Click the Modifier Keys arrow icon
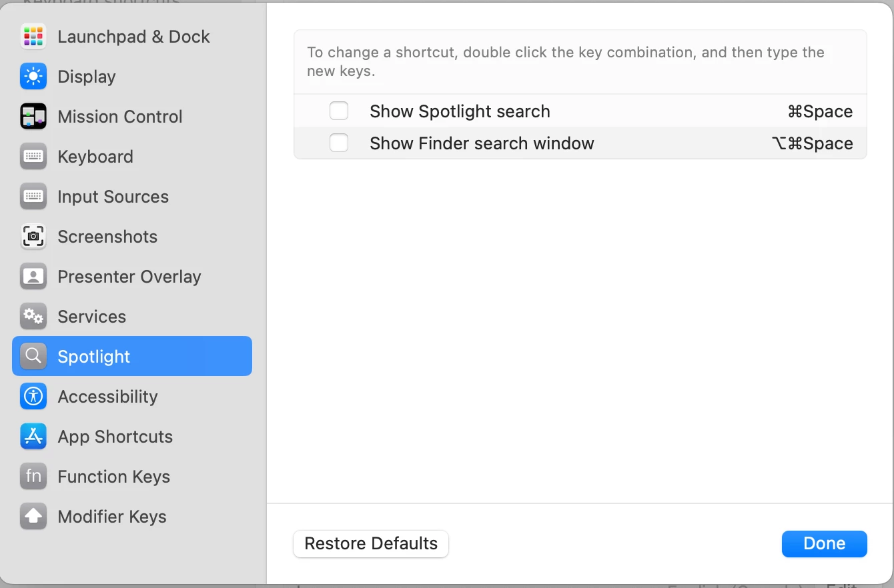This screenshot has height=588, width=894. [x=33, y=517]
